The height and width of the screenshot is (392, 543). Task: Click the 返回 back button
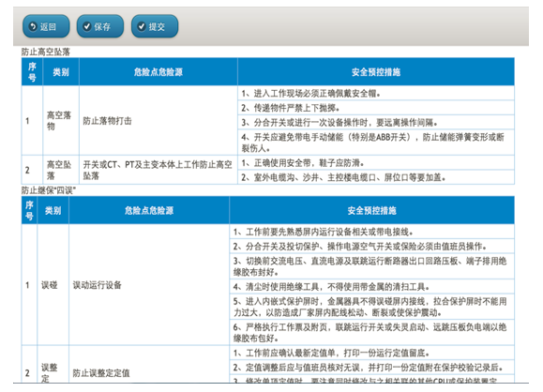[46, 26]
